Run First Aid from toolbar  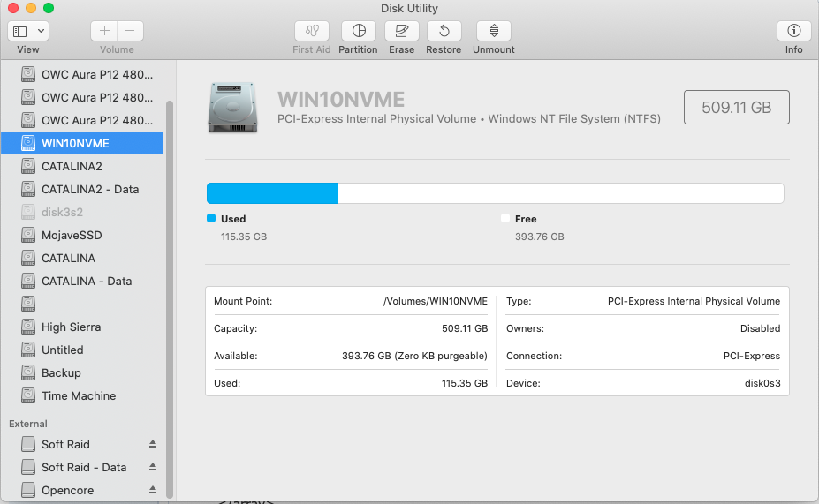pyautogui.click(x=312, y=31)
